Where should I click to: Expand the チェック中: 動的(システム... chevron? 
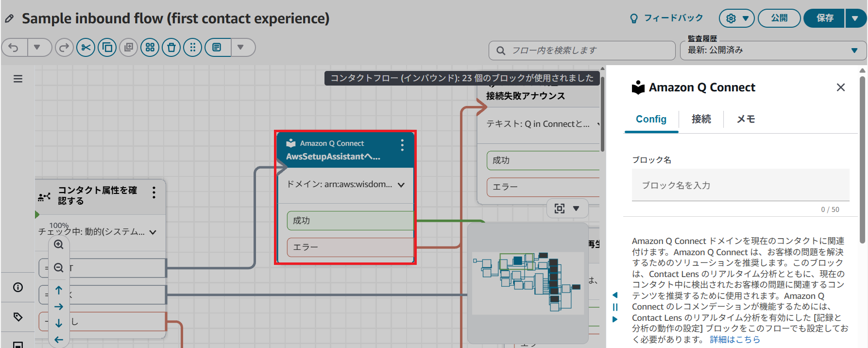pos(153,232)
